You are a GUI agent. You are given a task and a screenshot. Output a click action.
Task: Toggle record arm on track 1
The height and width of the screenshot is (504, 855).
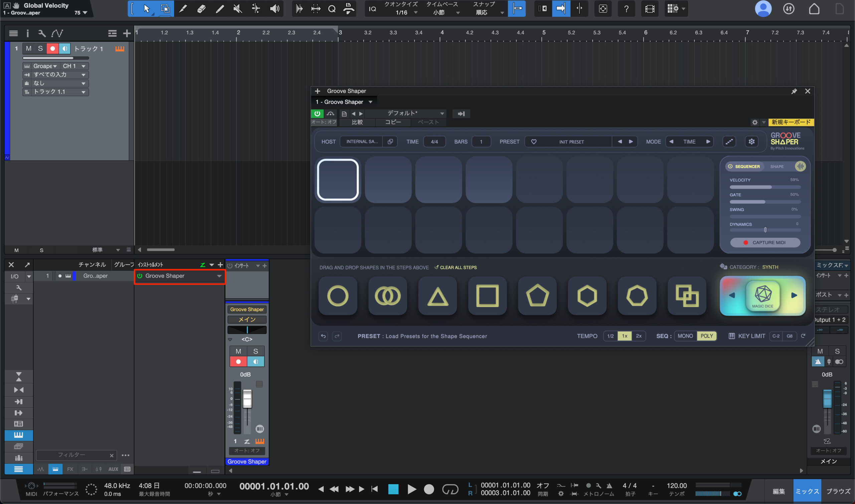(52, 48)
